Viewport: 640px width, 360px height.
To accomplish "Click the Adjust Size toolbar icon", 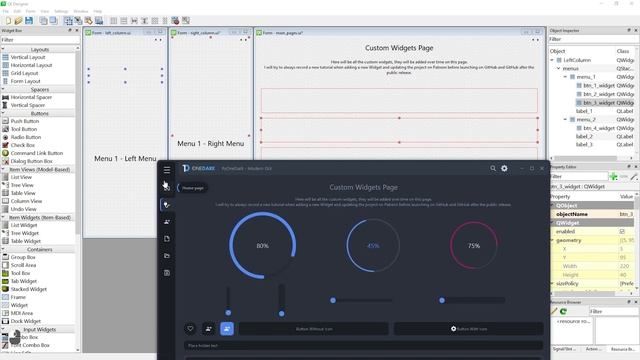I will click(186, 20).
